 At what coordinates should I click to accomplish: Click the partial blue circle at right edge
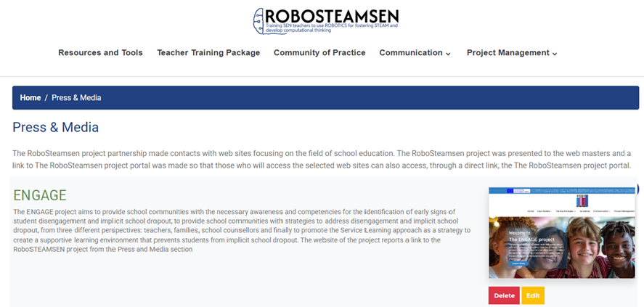pos(637,189)
